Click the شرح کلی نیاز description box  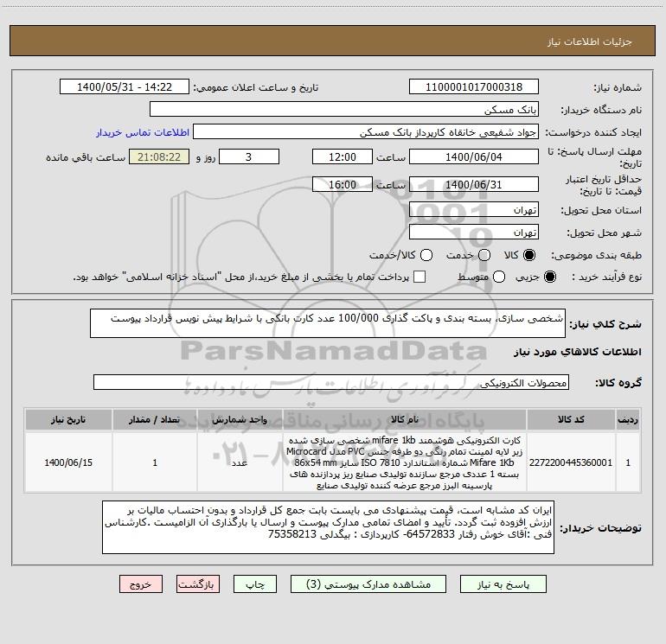click(x=328, y=323)
